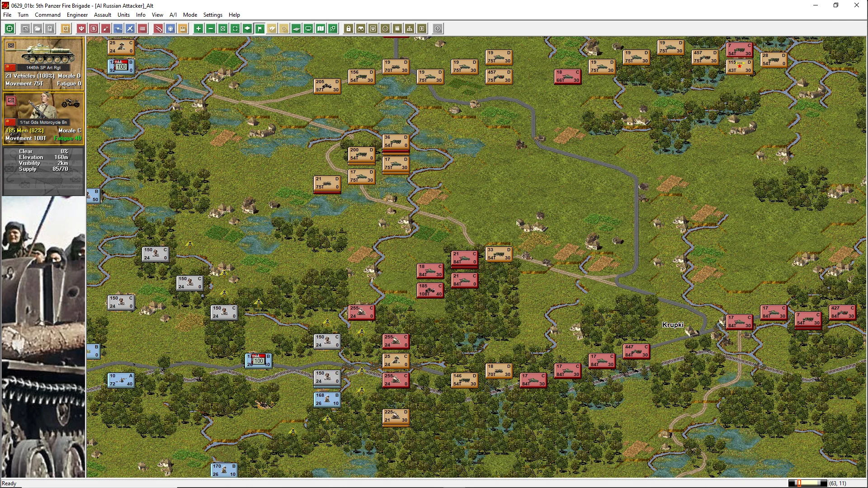Screen dimensions: 868x488
Task: Click the alarm clock next turn icon
Action: [x=66, y=28]
